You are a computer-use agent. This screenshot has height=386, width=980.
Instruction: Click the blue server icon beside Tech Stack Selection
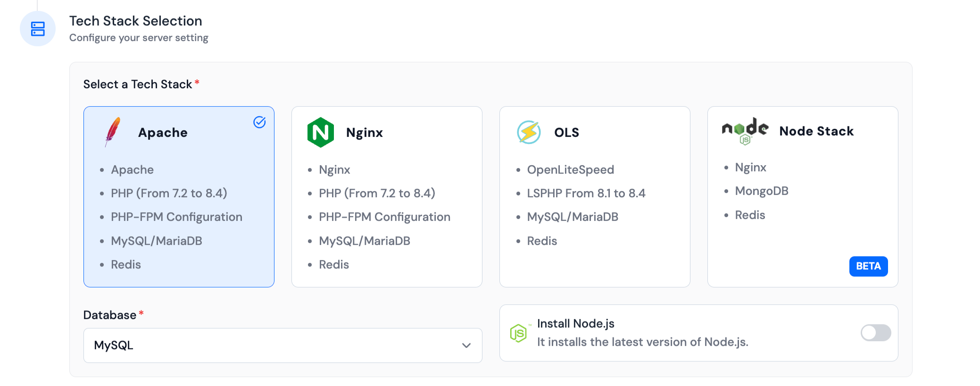38,29
